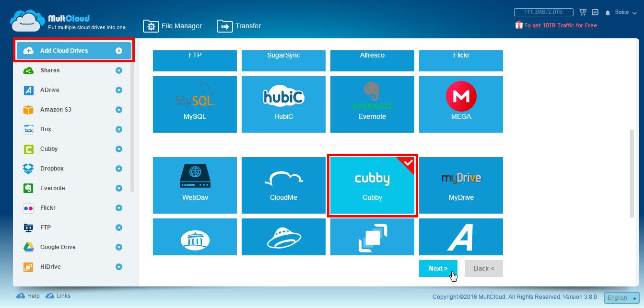The height and width of the screenshot is (308, 644).
Task: Open the Boice account dropdown
Action: tap(625, 12)
